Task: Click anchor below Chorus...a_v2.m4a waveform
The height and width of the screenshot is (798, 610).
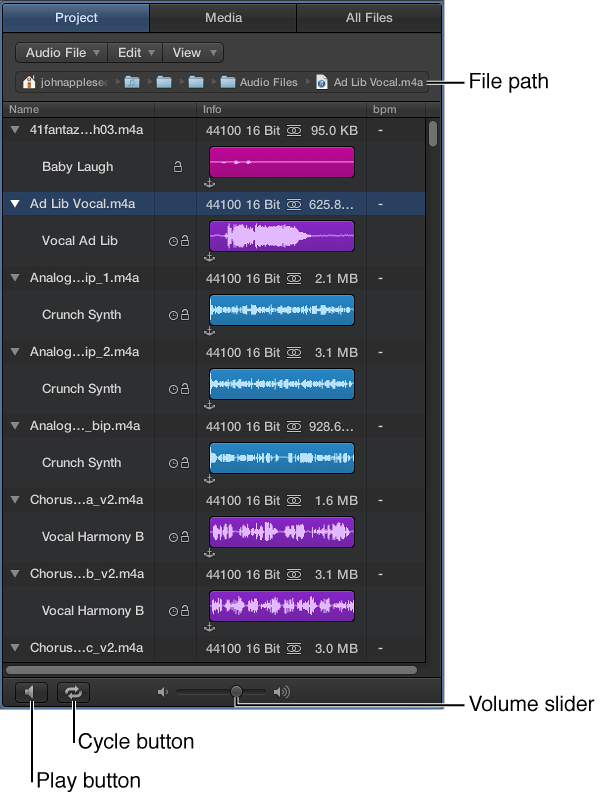Action: [210, 553]
